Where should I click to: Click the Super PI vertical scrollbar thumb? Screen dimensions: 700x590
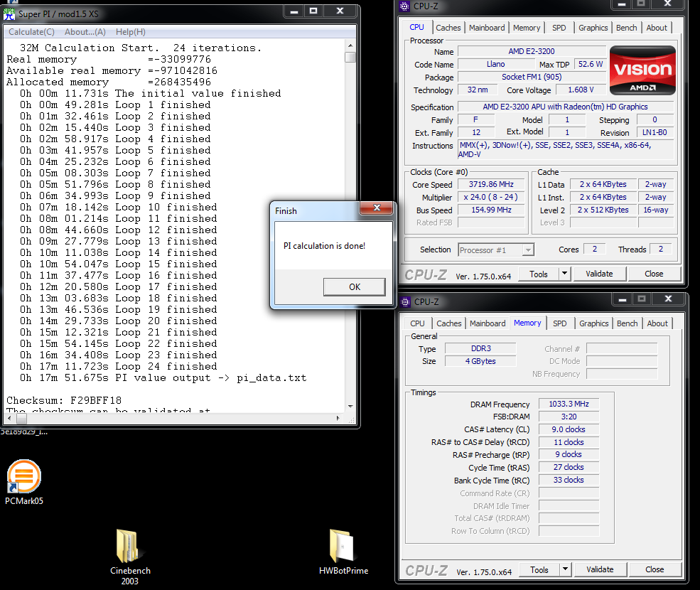(350, 57)
